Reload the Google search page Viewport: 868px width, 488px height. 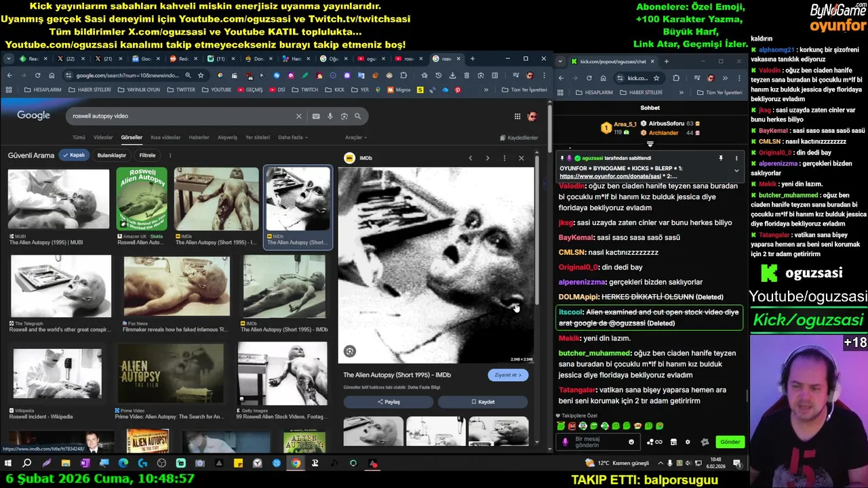pos(37,75)
